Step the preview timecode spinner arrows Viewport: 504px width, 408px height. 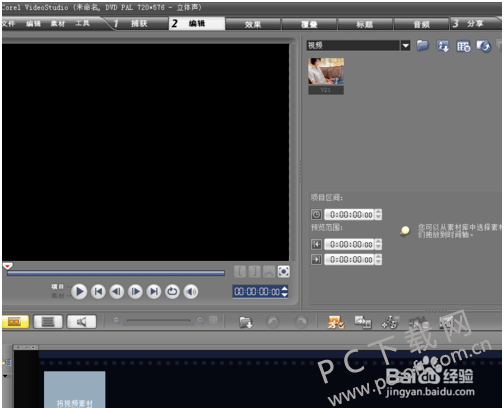284,292
